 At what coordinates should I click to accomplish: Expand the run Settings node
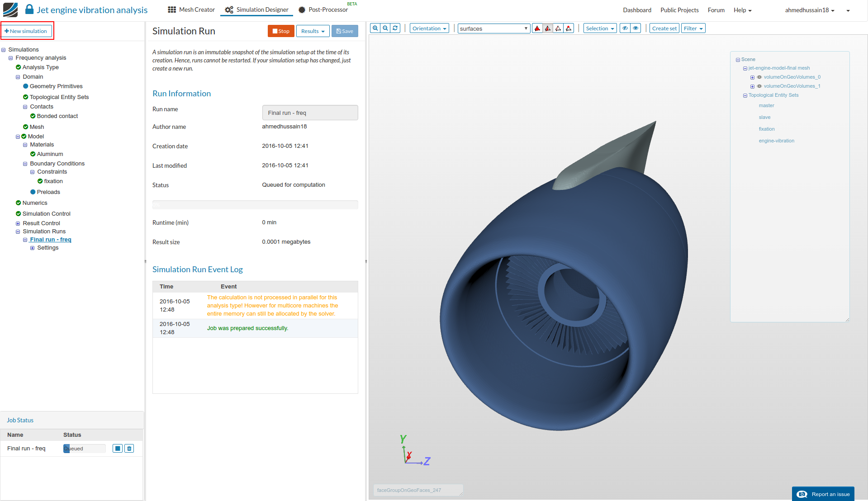coord(33,248)
